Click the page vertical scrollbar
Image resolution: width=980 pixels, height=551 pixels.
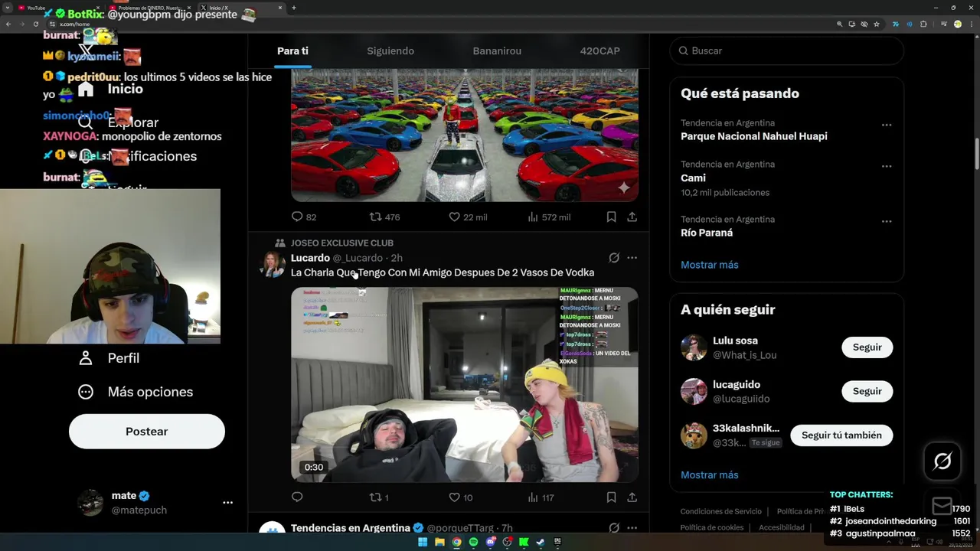click(x=976, y=153)
